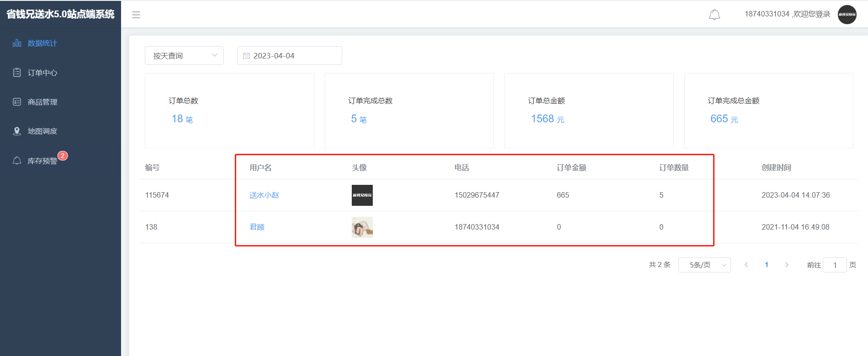
Task: Open the 5条/页 page size dropdown
Action: click(704, 265)
